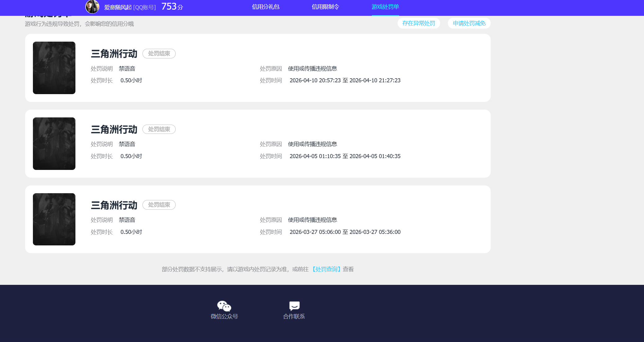Click 处罚结束 badge on 2026-04-05 penalty
This screenshot has width=644, height=342.
(x=159, y=129)
